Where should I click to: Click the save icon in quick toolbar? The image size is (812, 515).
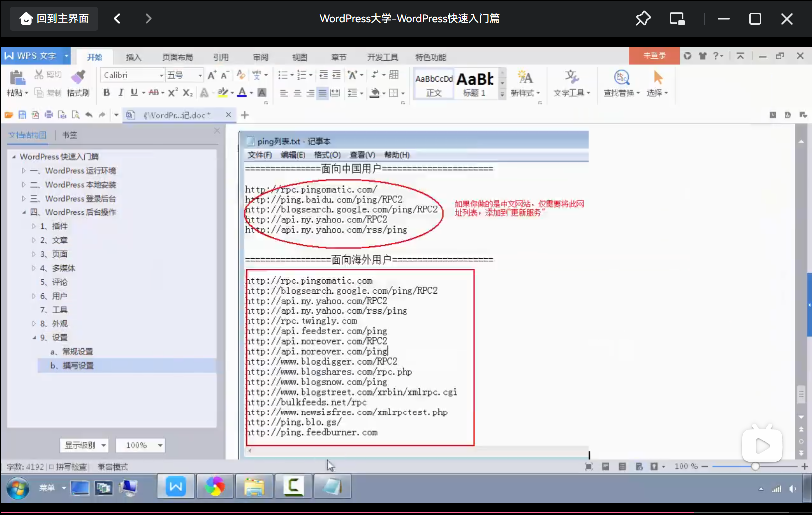tap(22, 115)
